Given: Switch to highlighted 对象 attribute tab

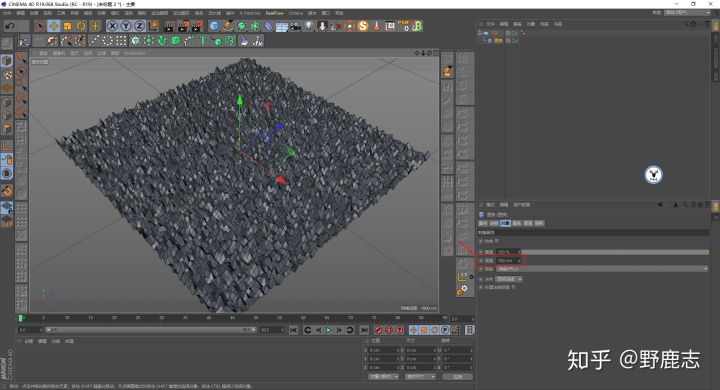Looking at the screenshot, I should point(505,223).
